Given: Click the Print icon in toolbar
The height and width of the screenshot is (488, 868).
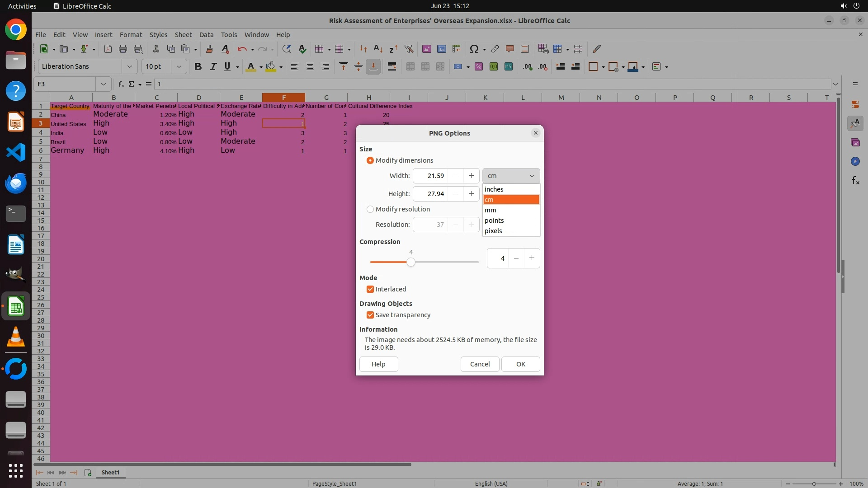Looking at the screenshot, I should 123,49.
